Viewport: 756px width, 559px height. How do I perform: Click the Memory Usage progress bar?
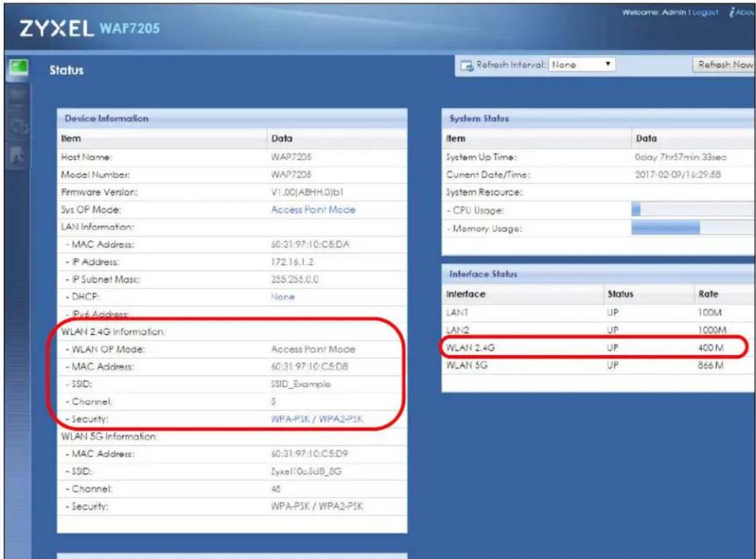pos(693,228)
